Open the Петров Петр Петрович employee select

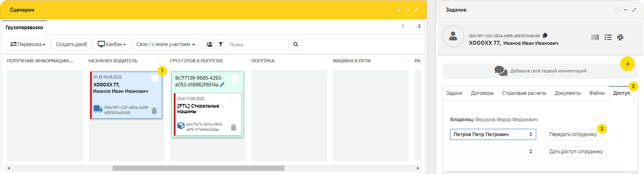point(493,134)
